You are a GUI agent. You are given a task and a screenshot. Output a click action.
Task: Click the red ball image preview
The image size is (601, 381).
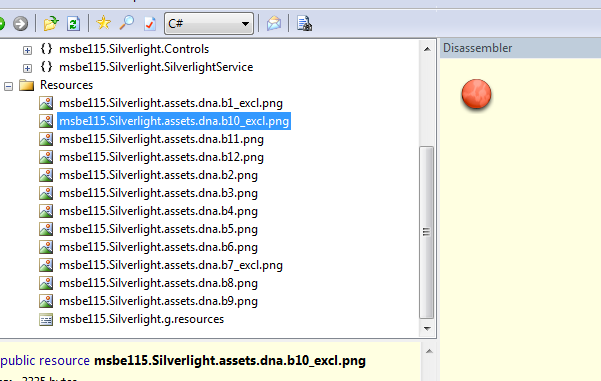click(476, 94)
